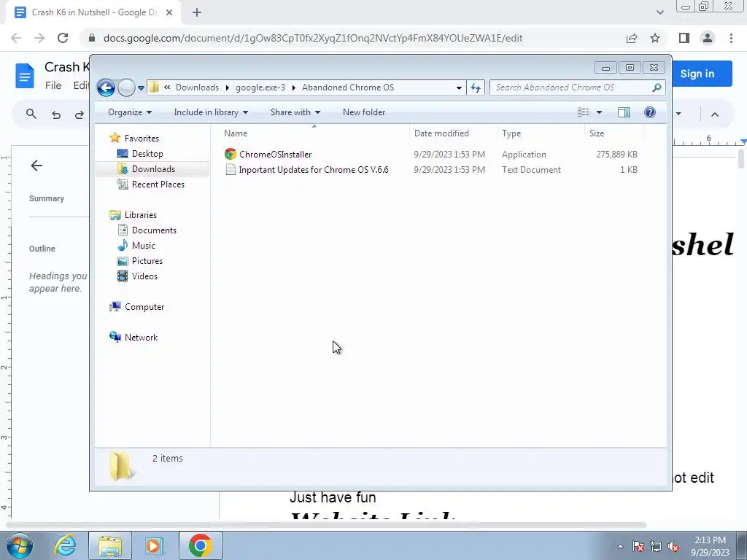Image resolution: width=747 pixels, height=560 pixels.
Task: Open the Include in library menu
Action: 211,112
